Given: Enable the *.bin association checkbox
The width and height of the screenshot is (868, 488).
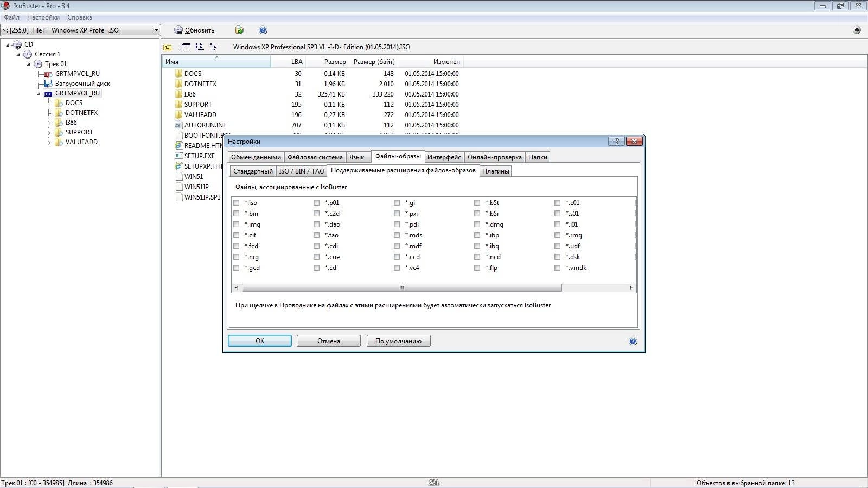Looking at the screenshot, I should (236, 214).
